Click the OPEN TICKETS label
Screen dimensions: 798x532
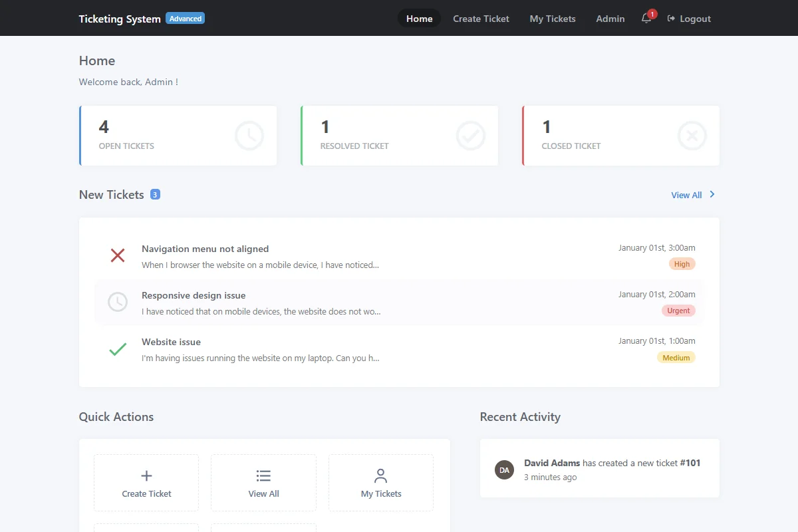(x=126, y=146)
